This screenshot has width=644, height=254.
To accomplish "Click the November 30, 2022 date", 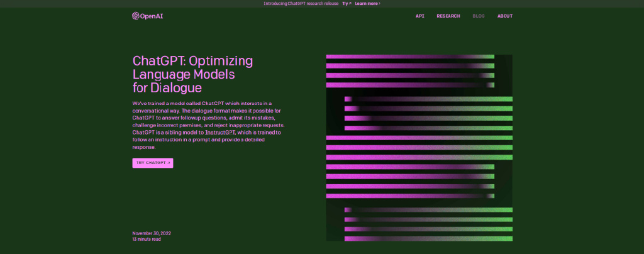I will click(152, 233).
